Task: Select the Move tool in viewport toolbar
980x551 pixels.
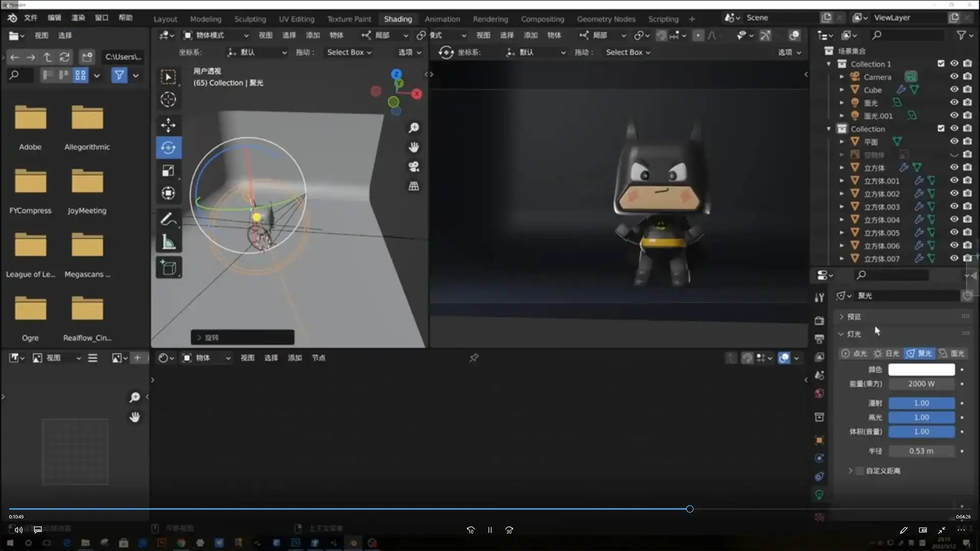Action: 168,125
